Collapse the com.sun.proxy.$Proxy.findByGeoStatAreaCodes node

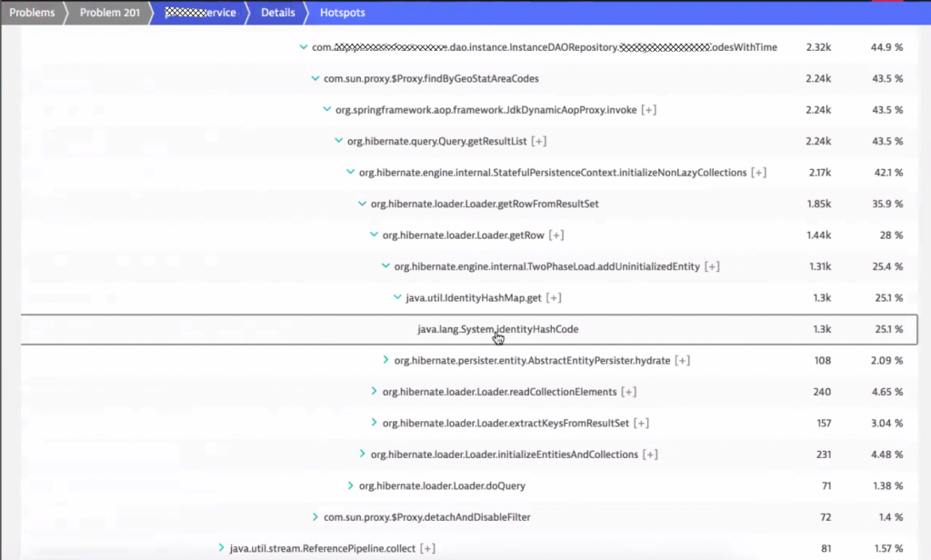coord(315,78)
